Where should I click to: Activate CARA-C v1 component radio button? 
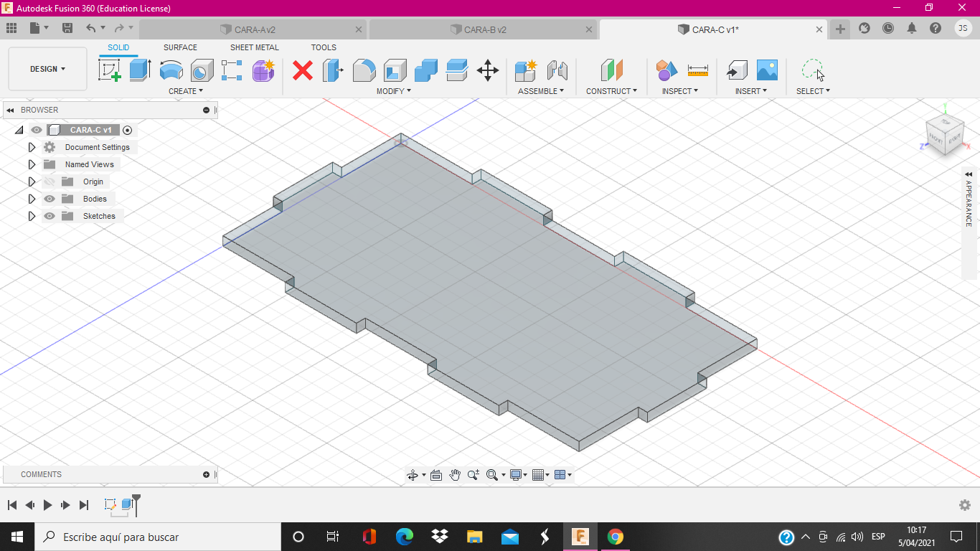pyautogui.click(x=128, y=130)
